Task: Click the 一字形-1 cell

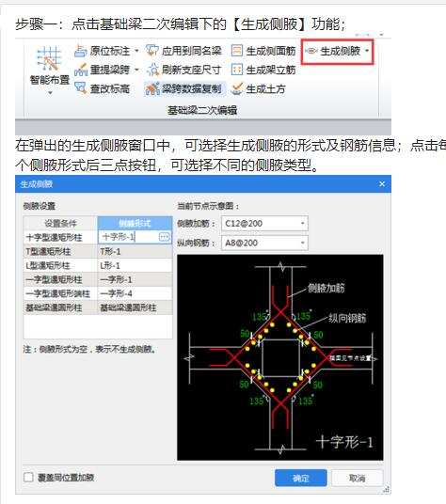Action: (x=135, y=279)
